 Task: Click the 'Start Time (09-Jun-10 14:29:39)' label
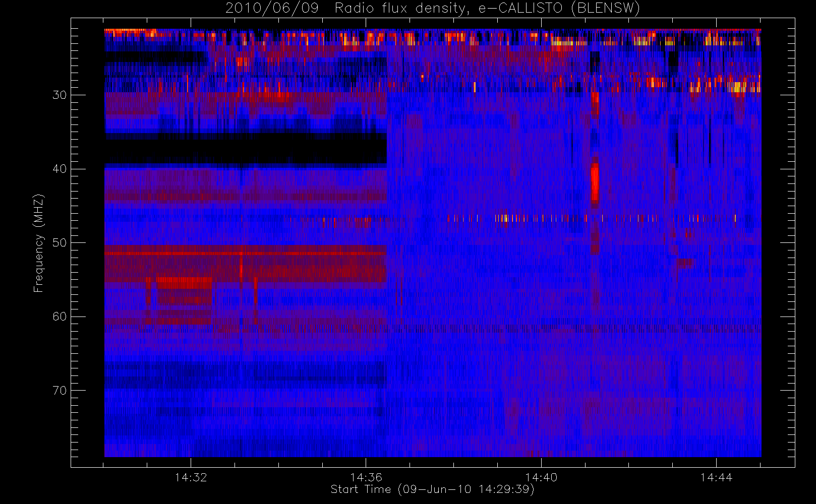click(432, 489)
